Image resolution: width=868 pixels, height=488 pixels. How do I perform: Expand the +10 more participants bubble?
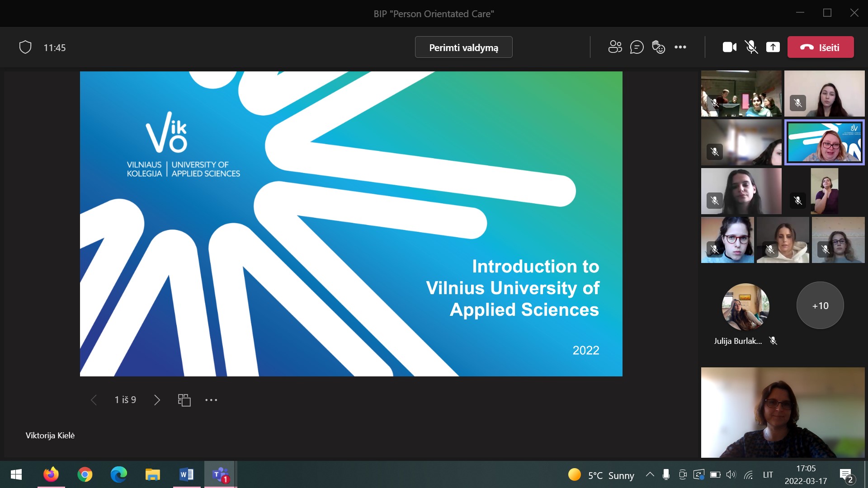pos(820,305)
